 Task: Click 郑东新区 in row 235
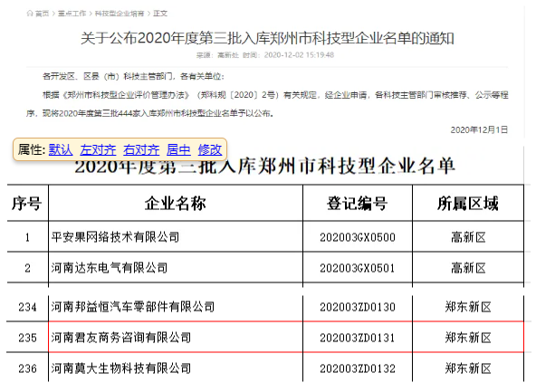[468, 338]
